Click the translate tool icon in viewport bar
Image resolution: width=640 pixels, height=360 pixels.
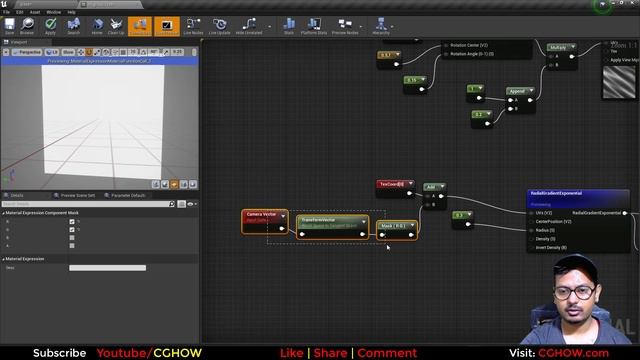(81, 52)
